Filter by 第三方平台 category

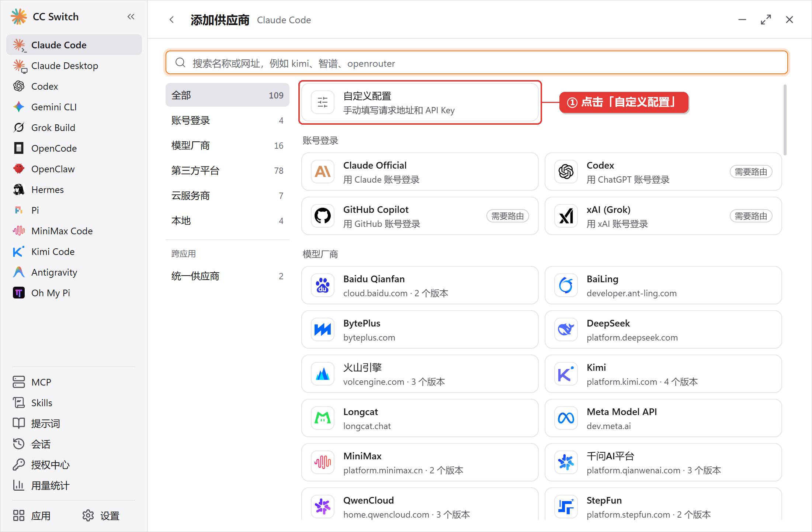228,170
